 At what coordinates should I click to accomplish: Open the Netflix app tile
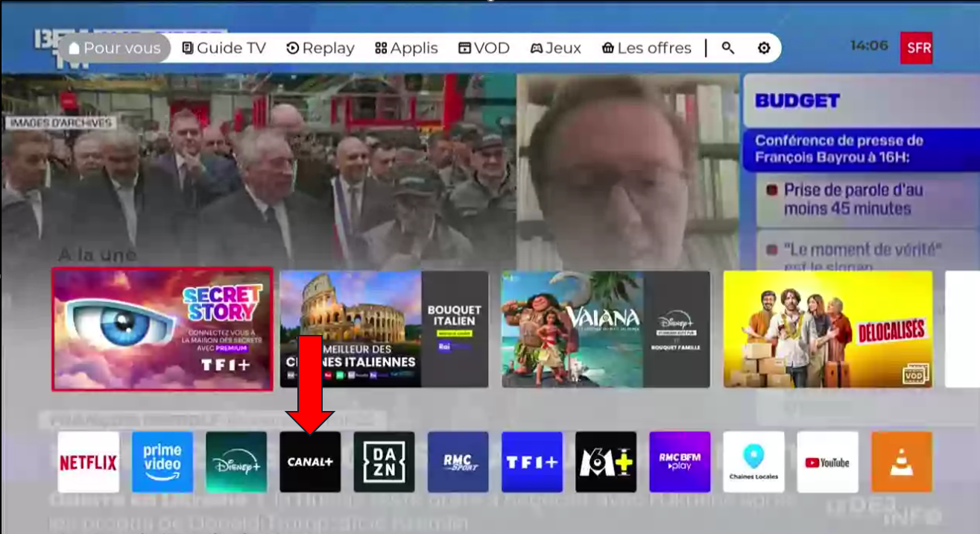click(89, 462)
